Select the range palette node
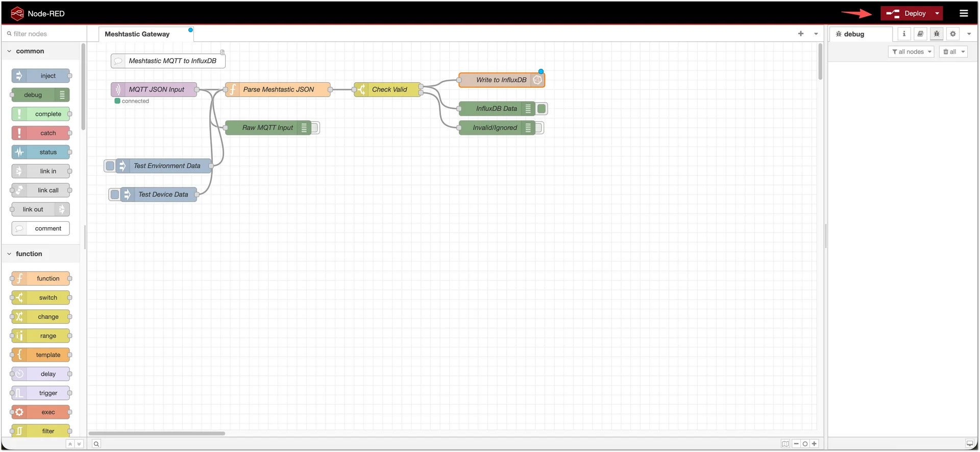This screenshot has width=980, height=452. click(41, 336)
